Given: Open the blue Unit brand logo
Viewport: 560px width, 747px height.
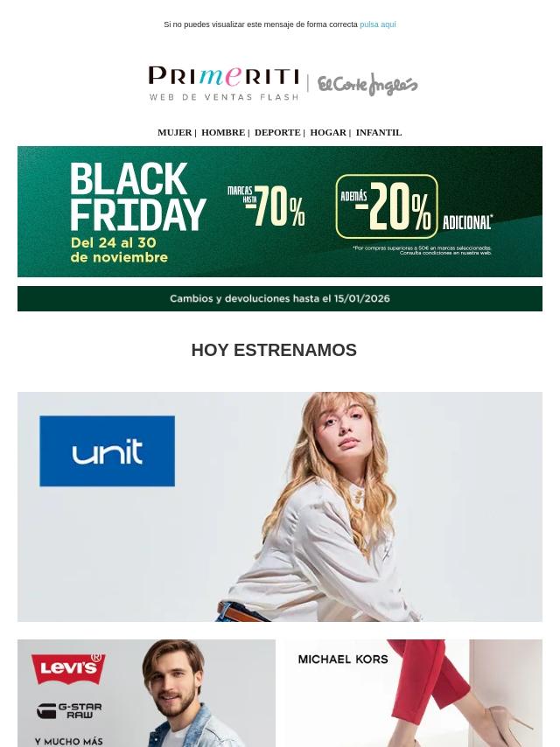Looking at the screenshot, I should [x=108, y=451].
